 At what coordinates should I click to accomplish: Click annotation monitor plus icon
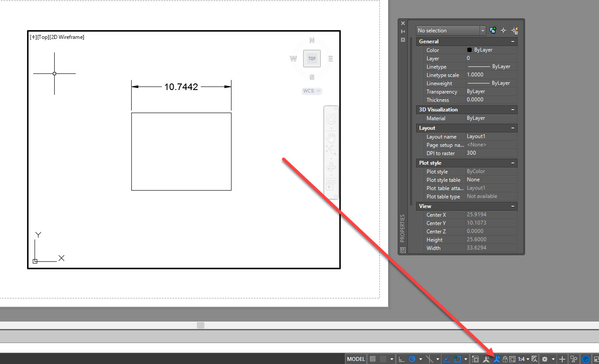coord(562,359)
